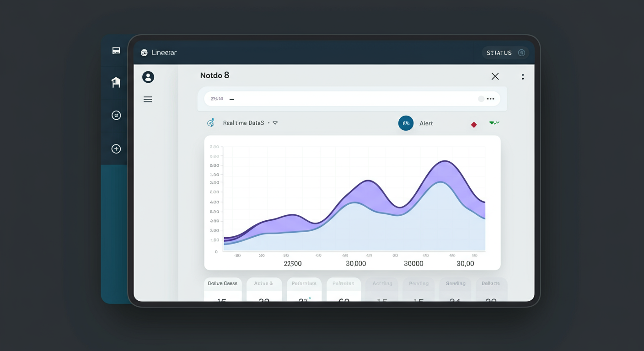Open the hamburger menu icon
644x351 pixels.
click(148, 99)
